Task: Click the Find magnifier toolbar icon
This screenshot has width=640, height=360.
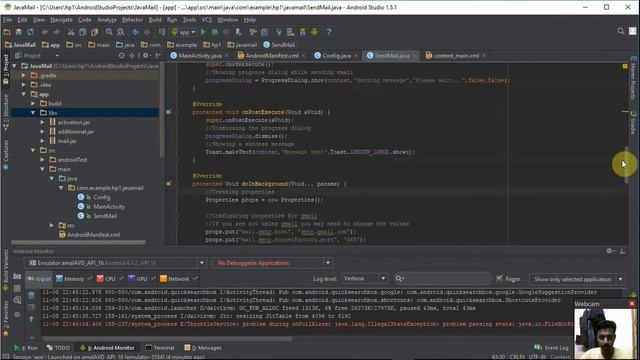Action: pos(109,32)
